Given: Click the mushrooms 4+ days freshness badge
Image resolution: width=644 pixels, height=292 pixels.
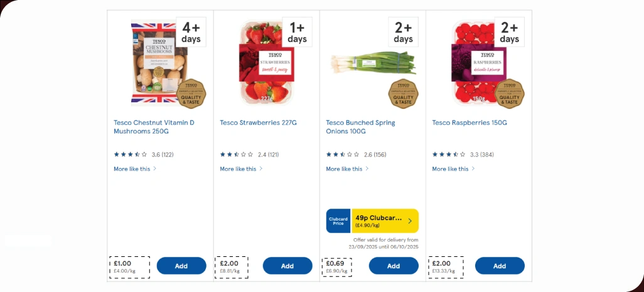Looking at the screenshot, I should coord(191,33).
